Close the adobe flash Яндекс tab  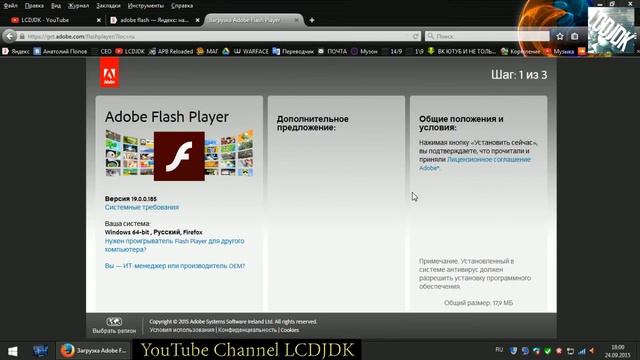coord(198,20)
